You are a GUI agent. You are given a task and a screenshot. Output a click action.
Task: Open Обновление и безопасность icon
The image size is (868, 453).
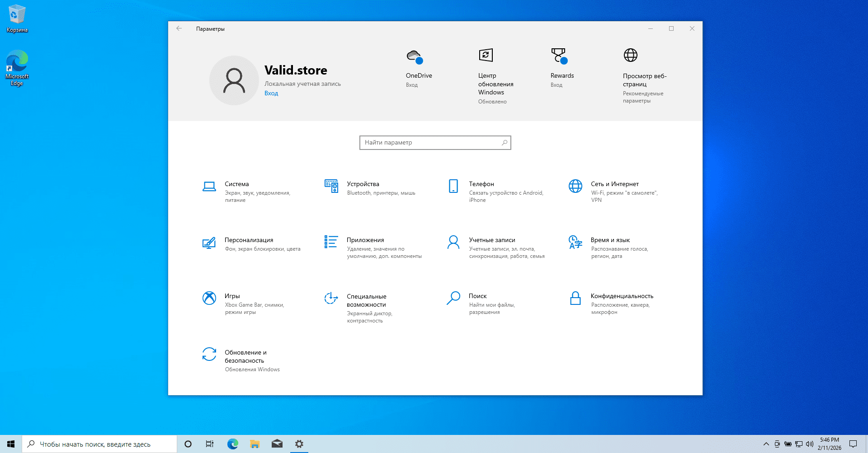click(209, 354)
